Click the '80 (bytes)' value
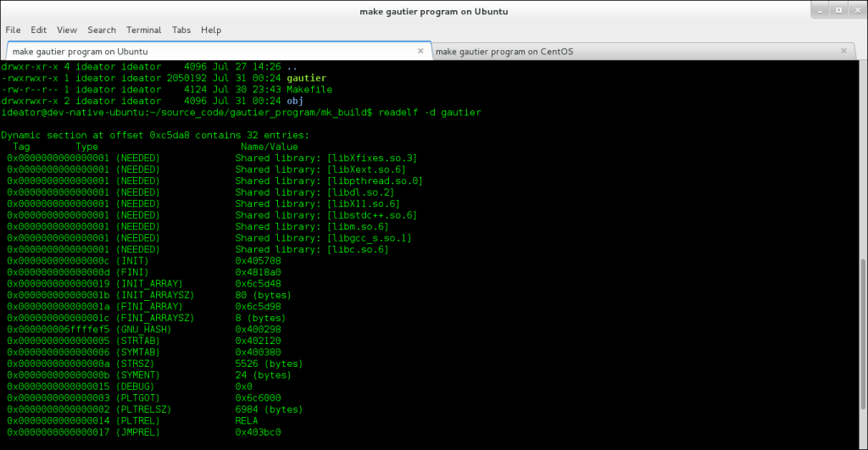Viewport: 868px width, 450px height. [x=263, y=295]
